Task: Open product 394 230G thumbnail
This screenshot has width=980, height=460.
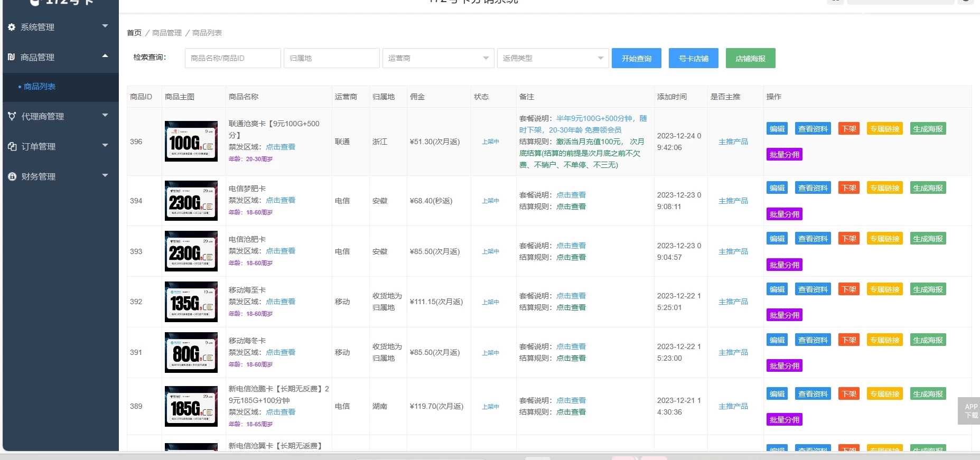Action: pyautogui.click(x=191, y=201)
